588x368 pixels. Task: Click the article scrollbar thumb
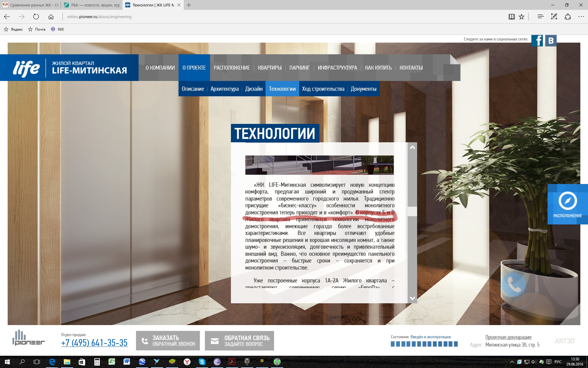point(412,211)
